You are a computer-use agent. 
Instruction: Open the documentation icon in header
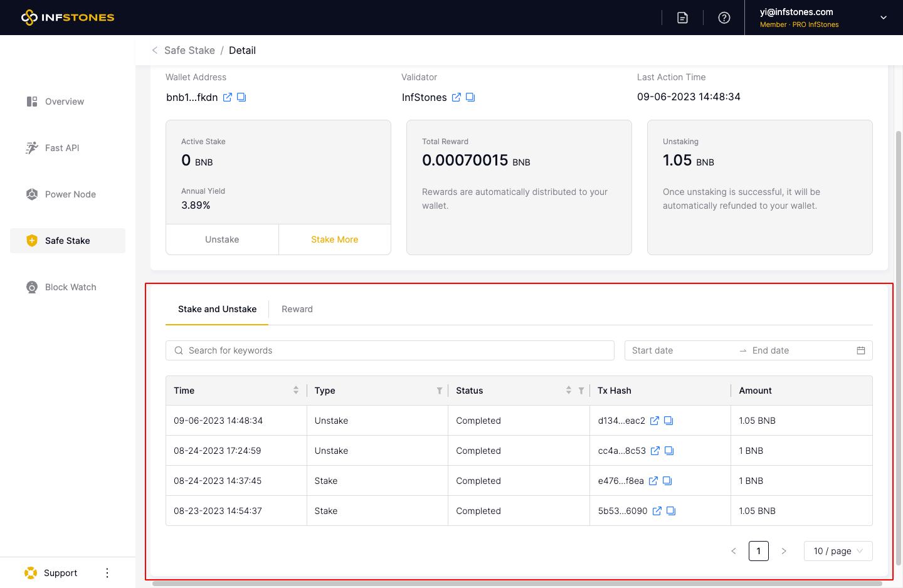click(682, 18)
